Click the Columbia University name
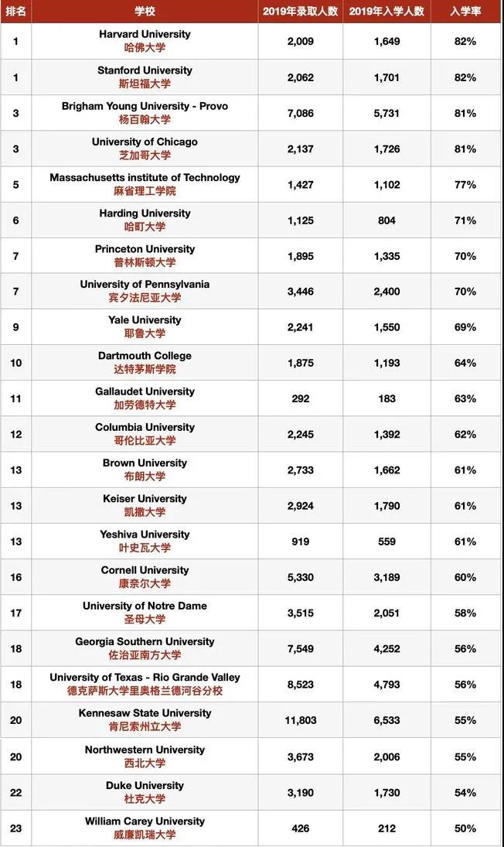The width and height of the screenshot is (504, 847). (x=145, y=427)
